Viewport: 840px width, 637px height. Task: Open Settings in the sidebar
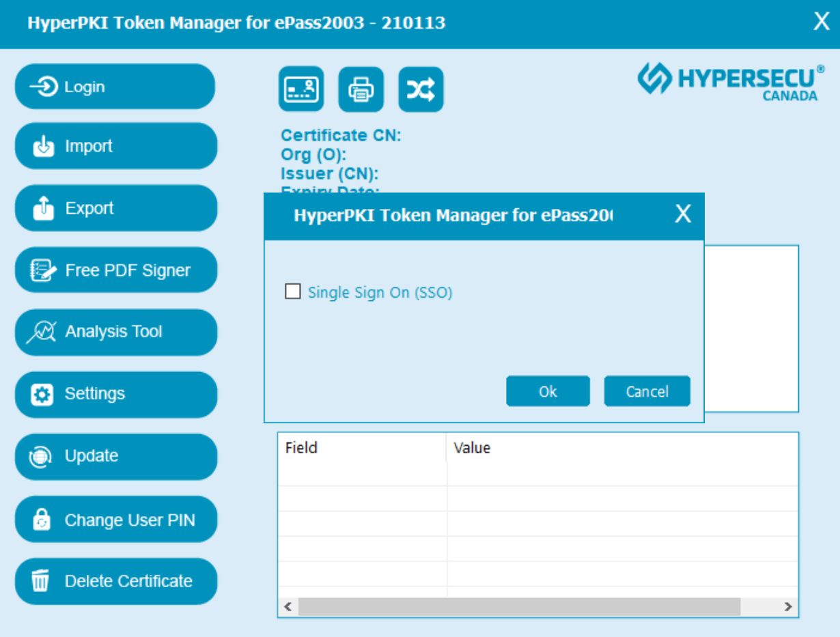pyautogui.click(x=116, y=394)
